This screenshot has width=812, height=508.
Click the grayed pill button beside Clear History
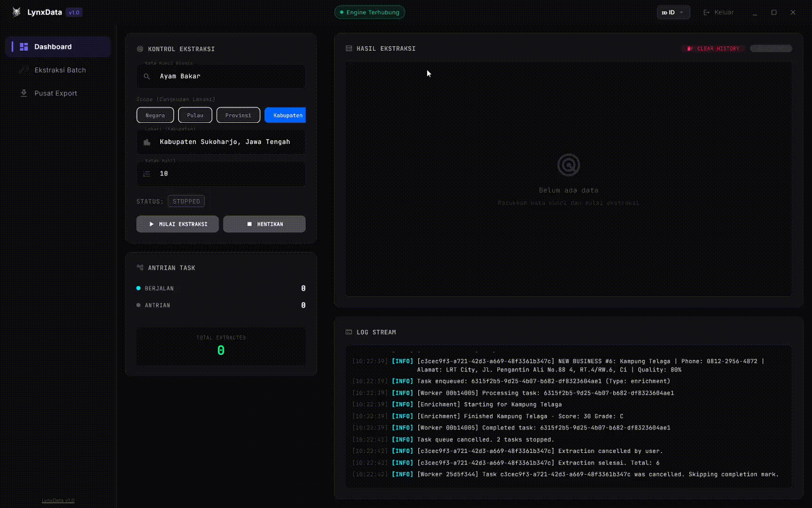(771, 48)
